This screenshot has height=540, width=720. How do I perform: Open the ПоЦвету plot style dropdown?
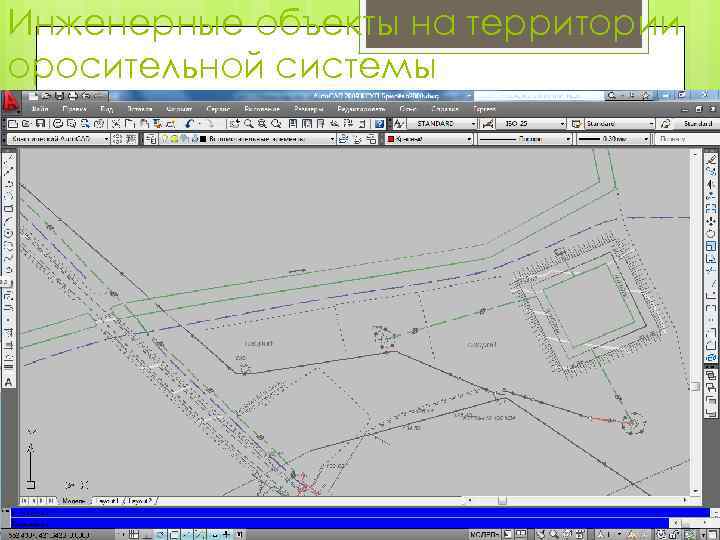(687, 139)
